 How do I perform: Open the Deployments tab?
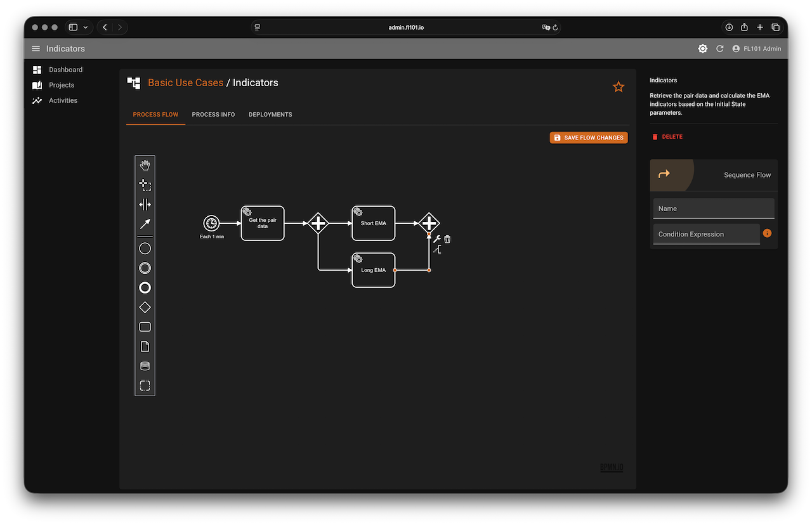pos(270,115)
